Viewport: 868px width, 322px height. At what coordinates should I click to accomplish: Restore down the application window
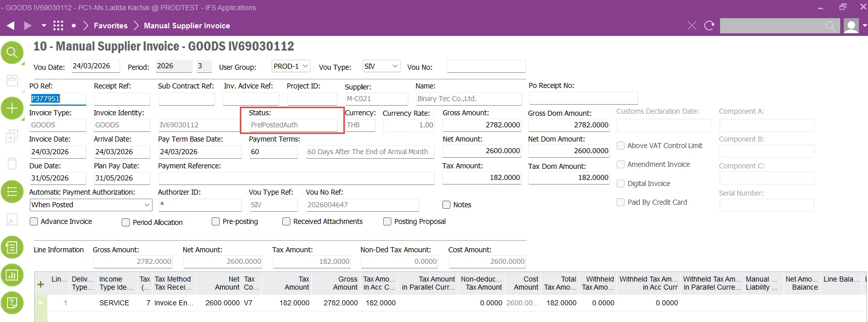(x=842, y=7)
